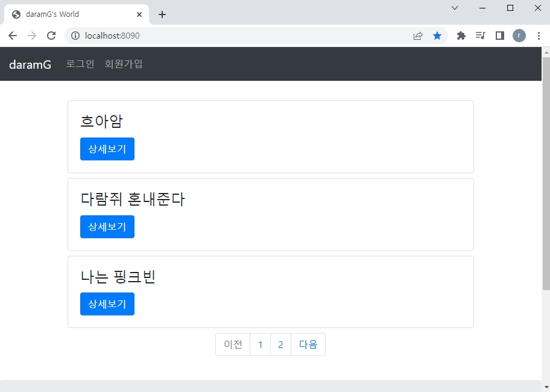The height and width of the screenshot is (392, 550).
Task: Close the daramG's World tab
Action: 139,14
